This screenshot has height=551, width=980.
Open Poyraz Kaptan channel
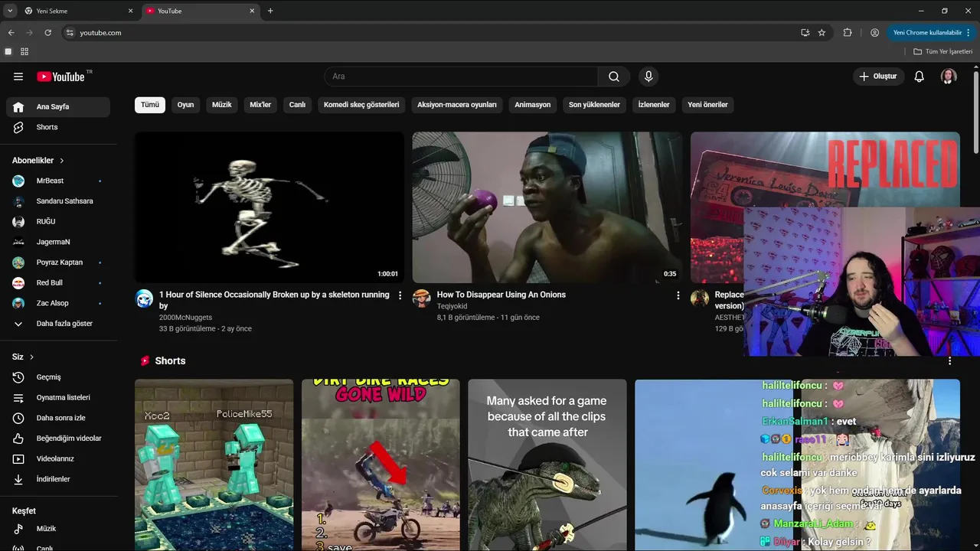point(58,262)
